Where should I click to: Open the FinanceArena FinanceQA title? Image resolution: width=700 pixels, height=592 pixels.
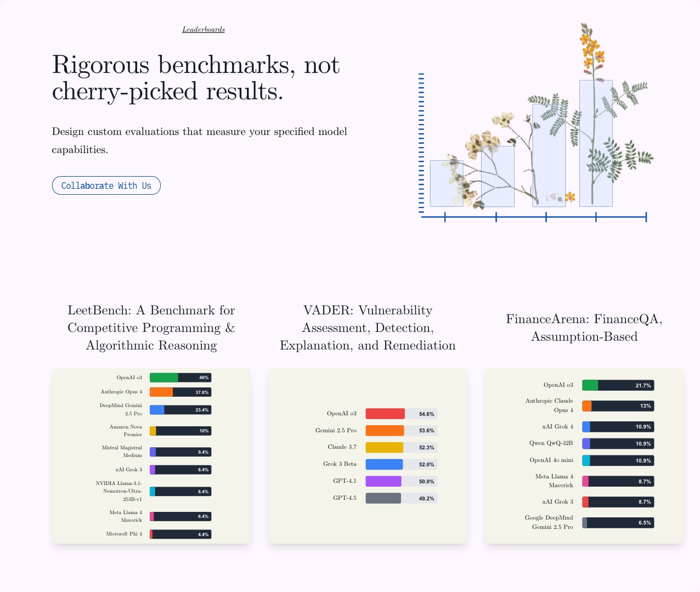tap(584, 328)
